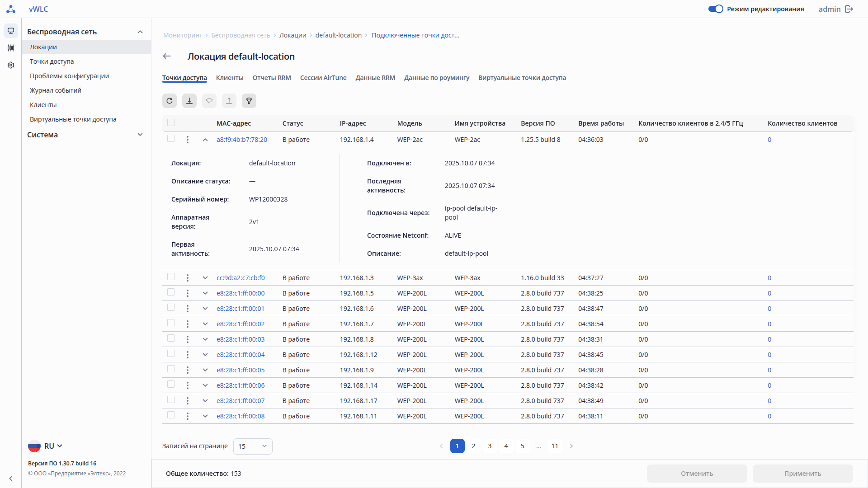Open records-per-page dropdown showing 15
868x488 pixels.
click(253, 446)
